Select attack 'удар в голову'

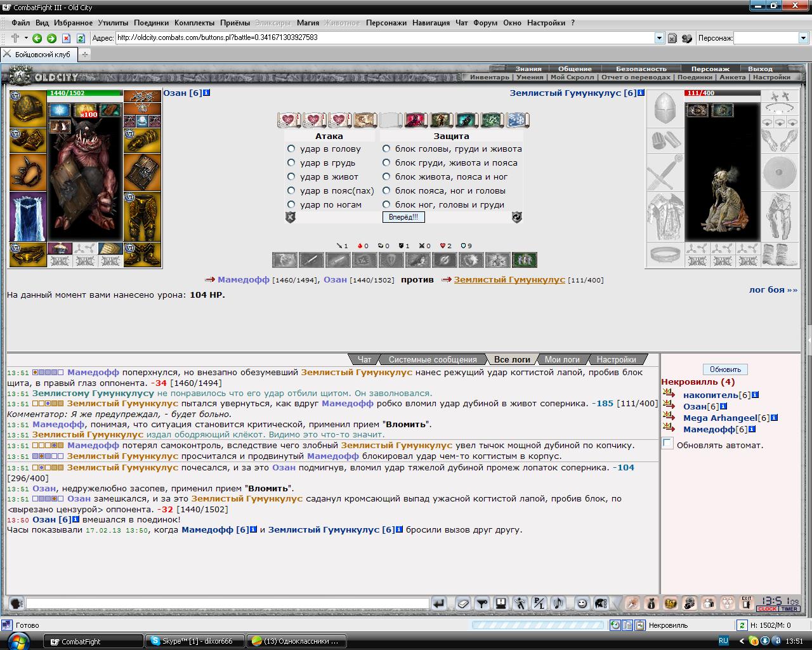(291, 149)
